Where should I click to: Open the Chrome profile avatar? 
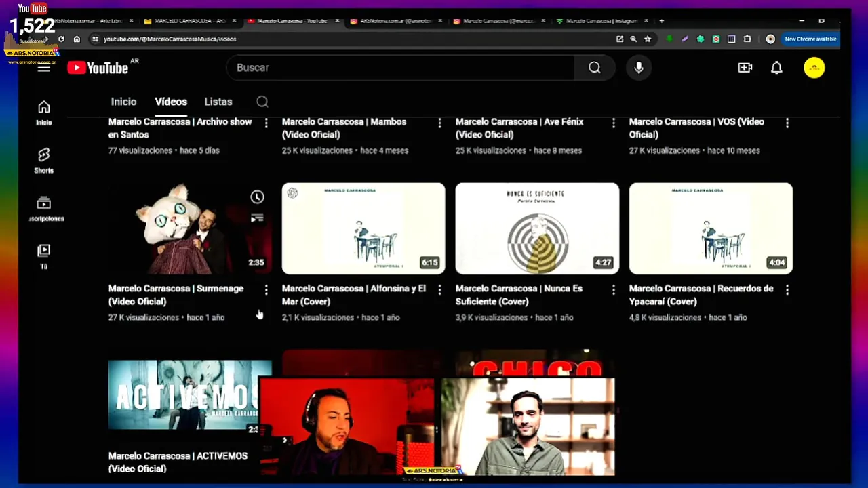[x=770, y=39]
